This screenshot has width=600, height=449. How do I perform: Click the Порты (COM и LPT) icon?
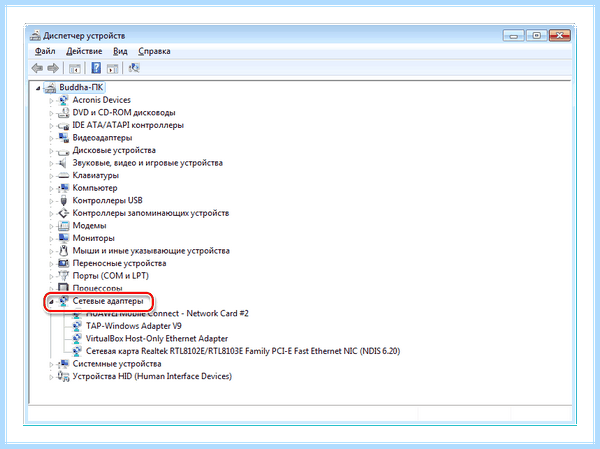(x=63, y=276)
